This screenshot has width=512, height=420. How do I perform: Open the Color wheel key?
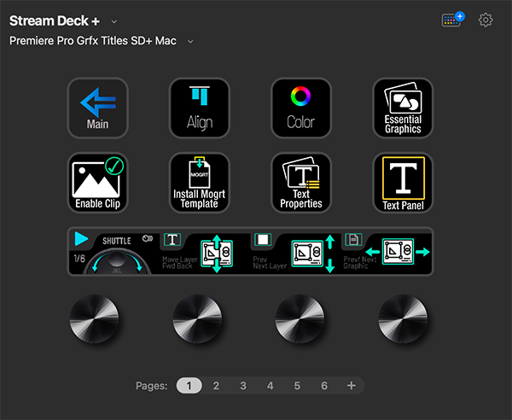coord(301,108)
